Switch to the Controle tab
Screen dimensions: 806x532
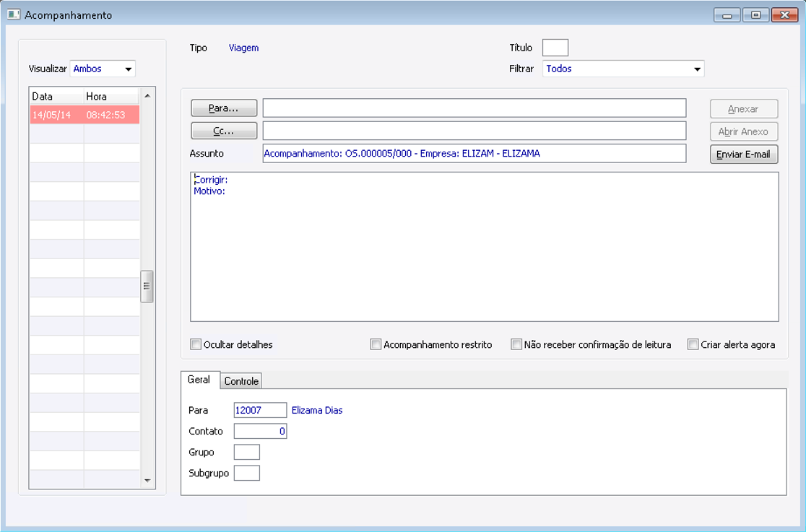pos(241,381)
